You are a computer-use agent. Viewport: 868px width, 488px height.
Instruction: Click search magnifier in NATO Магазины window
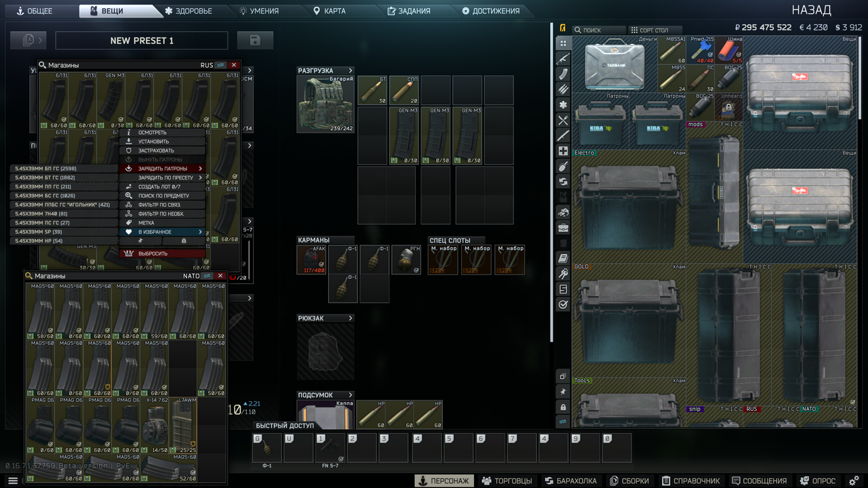(29, 276)
